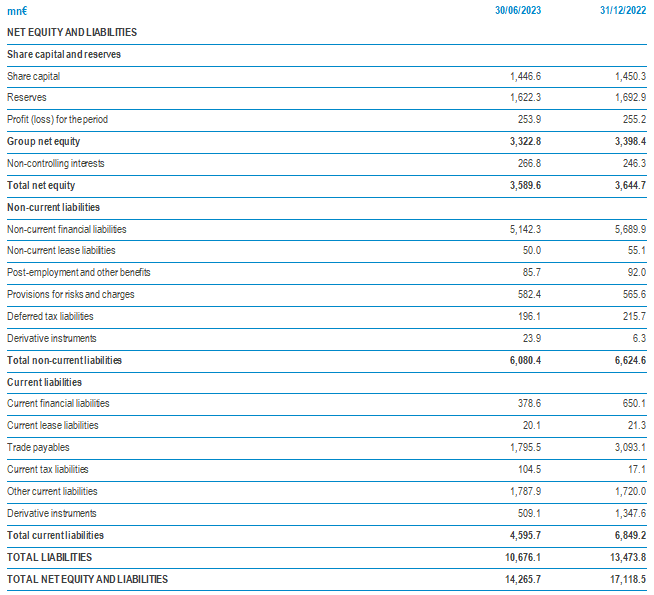Click the Share capital and reserves heading
Screen dimensions: 654x595
64,54
